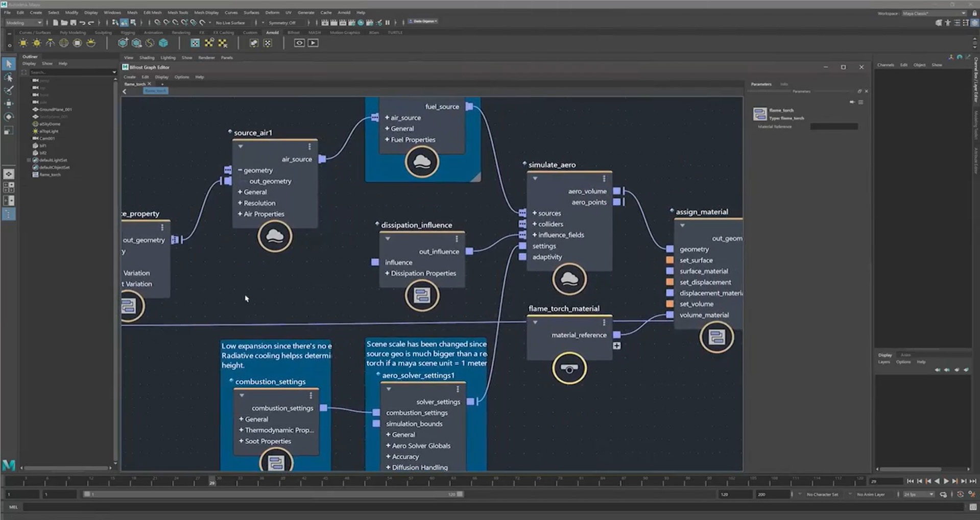Viewport: 980px width, 520px height.
Task: Click the Material Reference field in Parameters
Action: [x=834, y=127]
